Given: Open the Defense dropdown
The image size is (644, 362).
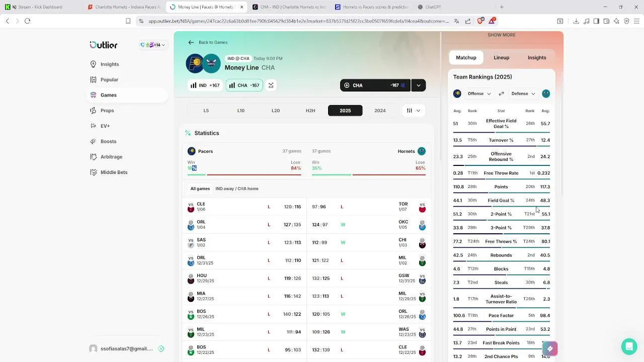Looking at the screenshot, I should pyautogui.click(x=523, y=94).
